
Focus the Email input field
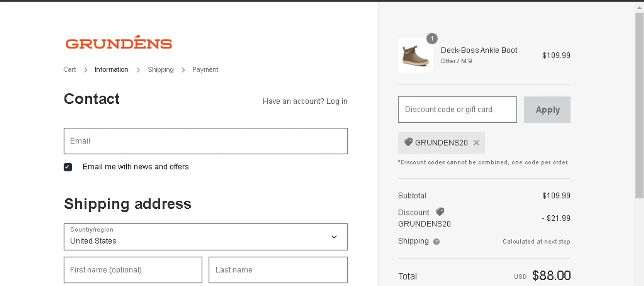pos(206,141)
